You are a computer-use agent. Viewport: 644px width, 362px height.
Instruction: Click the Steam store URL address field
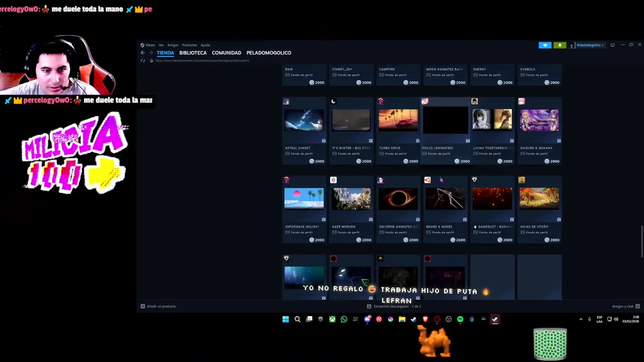202,61
